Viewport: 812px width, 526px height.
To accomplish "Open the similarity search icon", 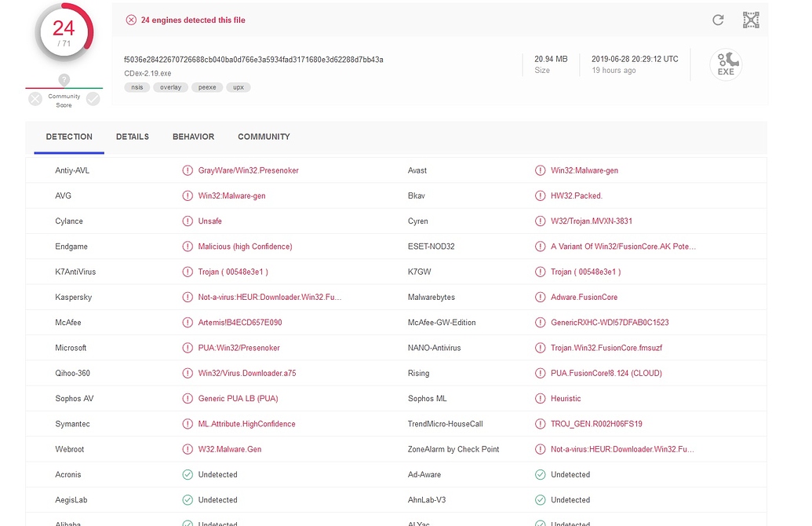I will pyautogui.click(x=751, y=20).
